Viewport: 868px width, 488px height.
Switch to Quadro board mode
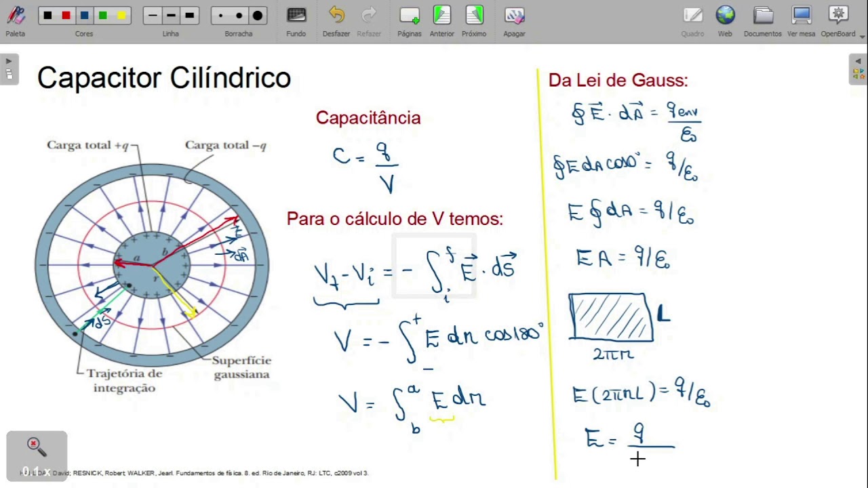click(x=692, y=20)
